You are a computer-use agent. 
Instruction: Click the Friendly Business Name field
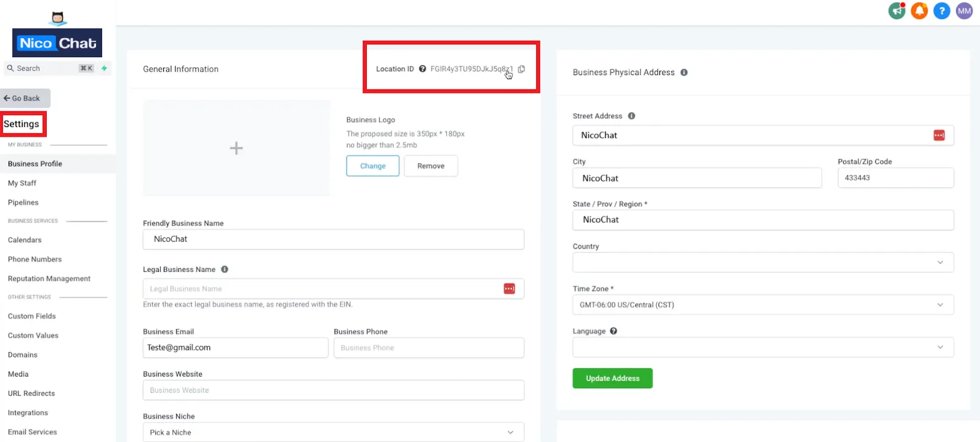[334, 239]
